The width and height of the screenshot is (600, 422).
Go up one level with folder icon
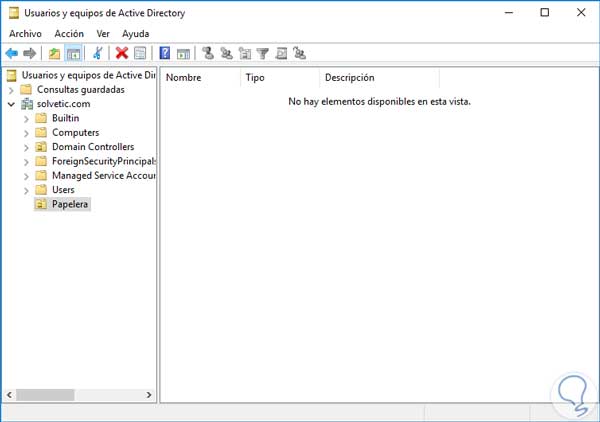(x=54, y=53)
